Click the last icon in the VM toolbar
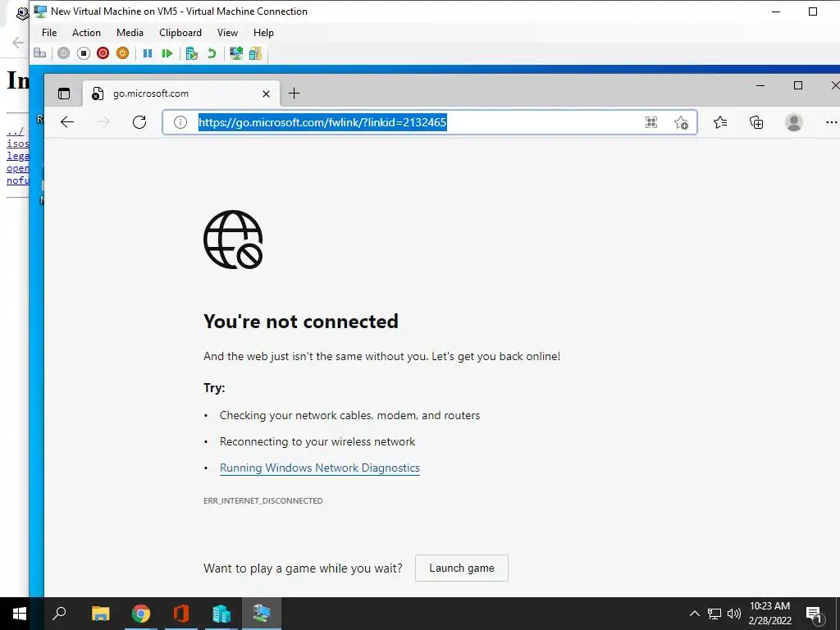 (x=256, y=53)
